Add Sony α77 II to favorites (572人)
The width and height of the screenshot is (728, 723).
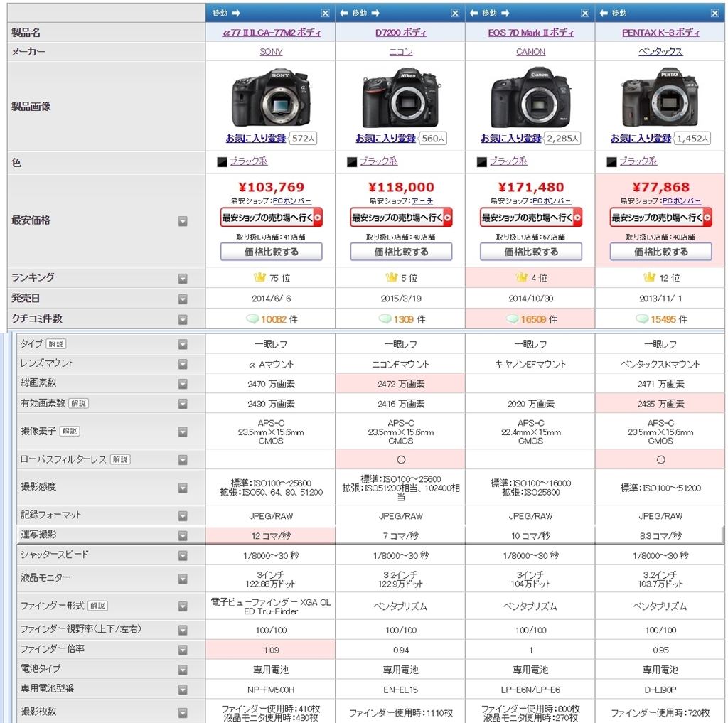coord(256,139)
